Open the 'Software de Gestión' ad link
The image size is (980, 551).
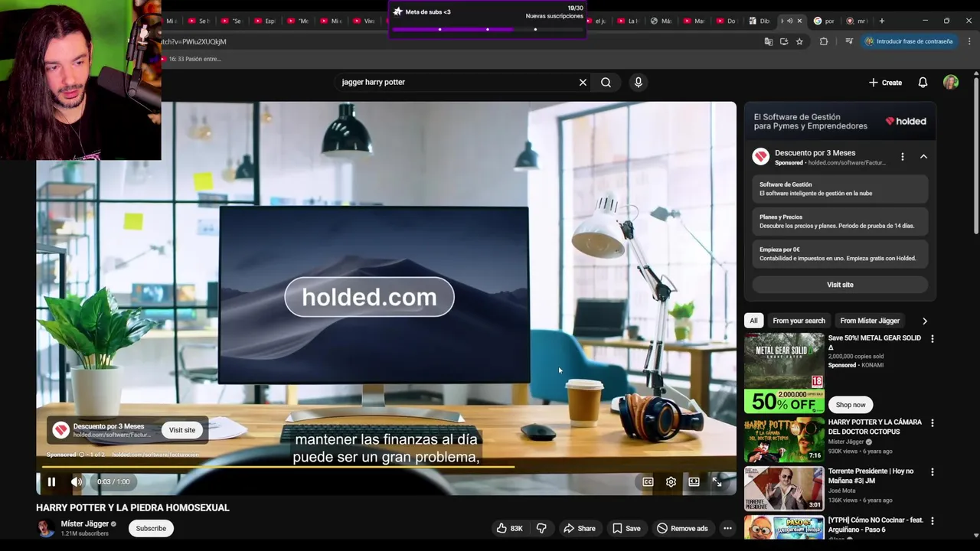(x=840, y=188)
